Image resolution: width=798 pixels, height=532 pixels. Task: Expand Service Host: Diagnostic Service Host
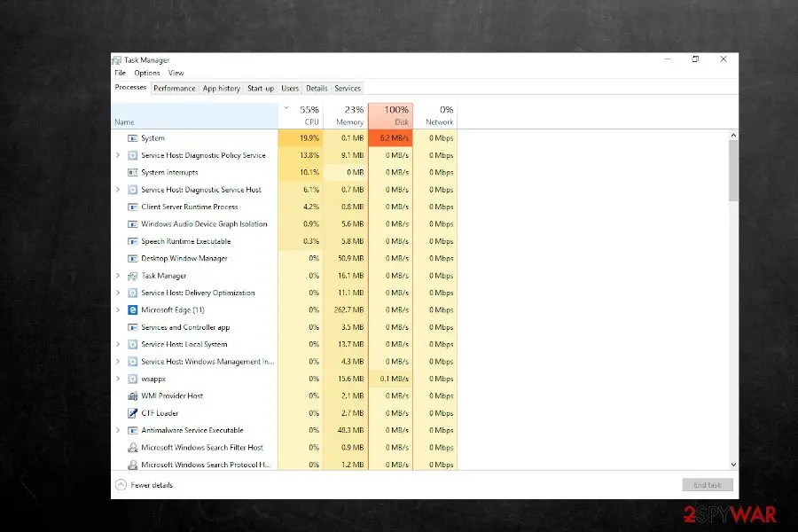coord(118,190)
